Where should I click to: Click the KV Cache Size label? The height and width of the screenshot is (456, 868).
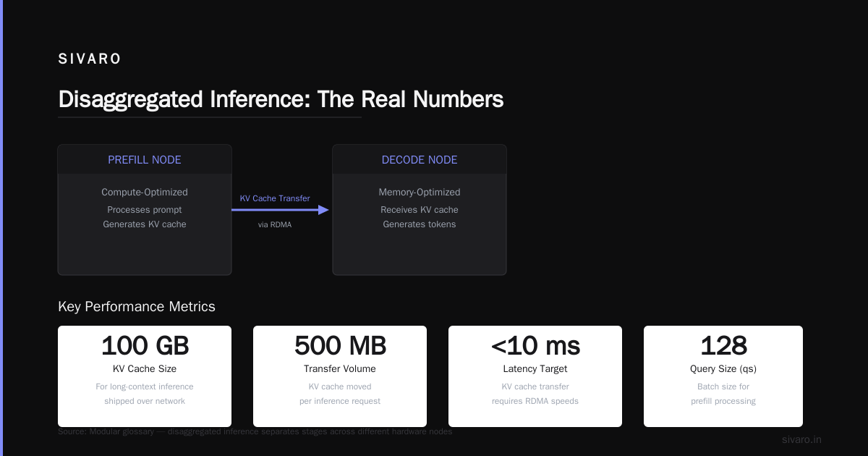145,369
